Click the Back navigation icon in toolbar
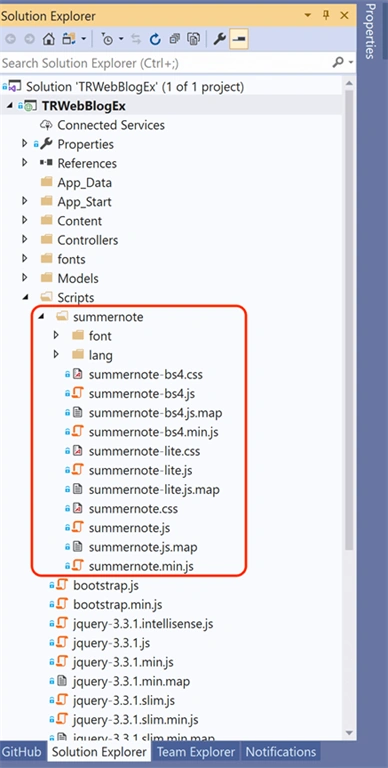The height and width of the screenshot is (768, 388). 10,40
